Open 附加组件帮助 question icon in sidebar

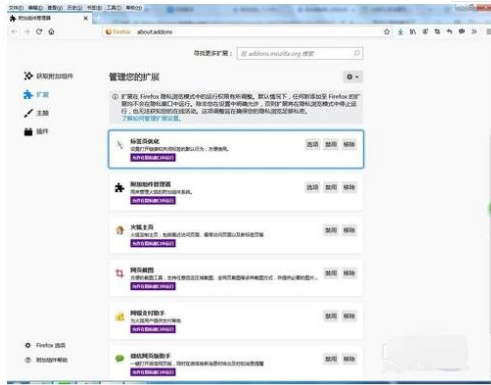coord(28,360)
